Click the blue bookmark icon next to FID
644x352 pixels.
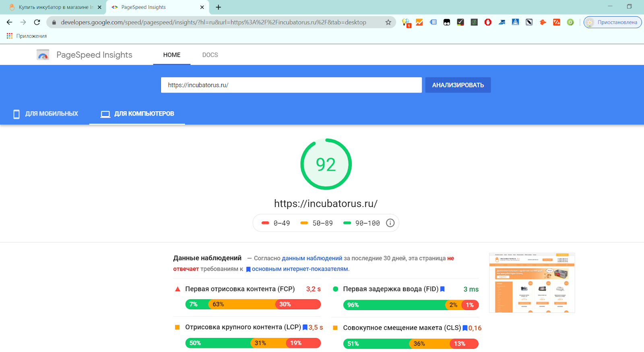click(x=442, y=289)
